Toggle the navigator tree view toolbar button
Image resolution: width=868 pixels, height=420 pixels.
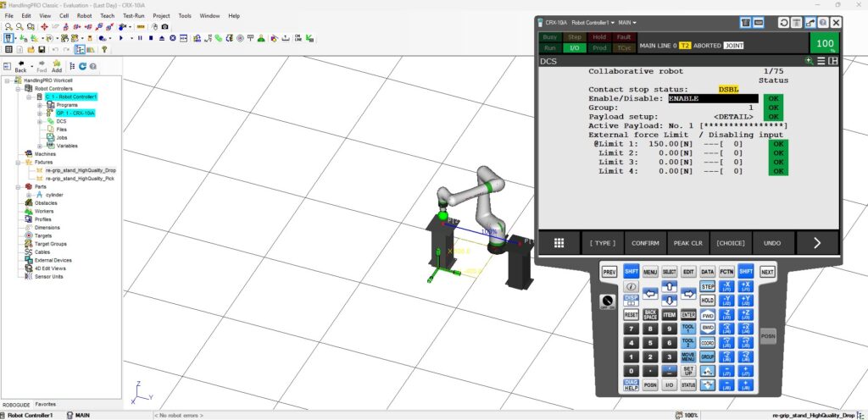click(x=80, y=49)
